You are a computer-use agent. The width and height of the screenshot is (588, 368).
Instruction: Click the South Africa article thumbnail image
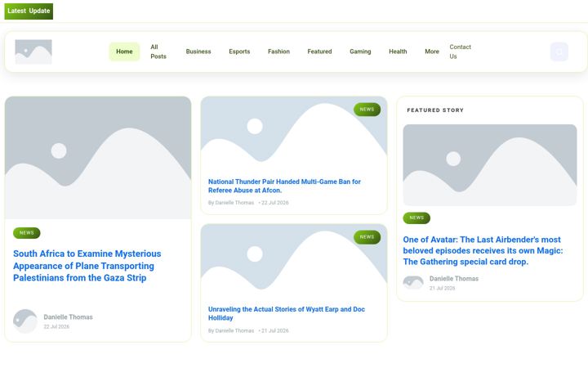[98, 158]
